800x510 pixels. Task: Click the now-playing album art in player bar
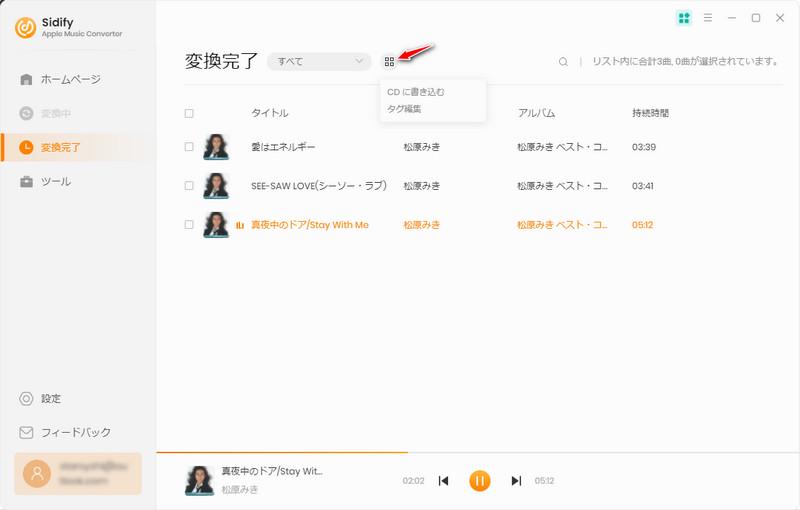pyautogui.click(x=199, y=480)
